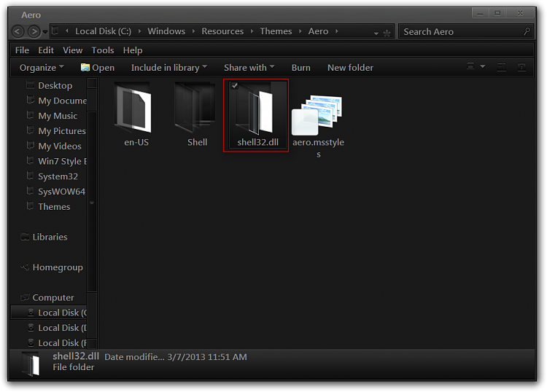Select Resources in address breadcrumb
Viewport: 547px width, 392px height.
222,31
